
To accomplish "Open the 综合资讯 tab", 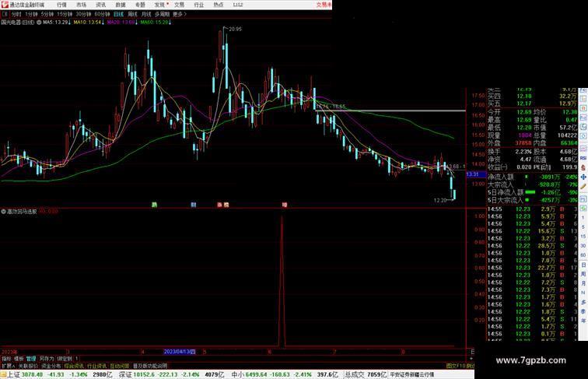I will click(x=74, y=366).
